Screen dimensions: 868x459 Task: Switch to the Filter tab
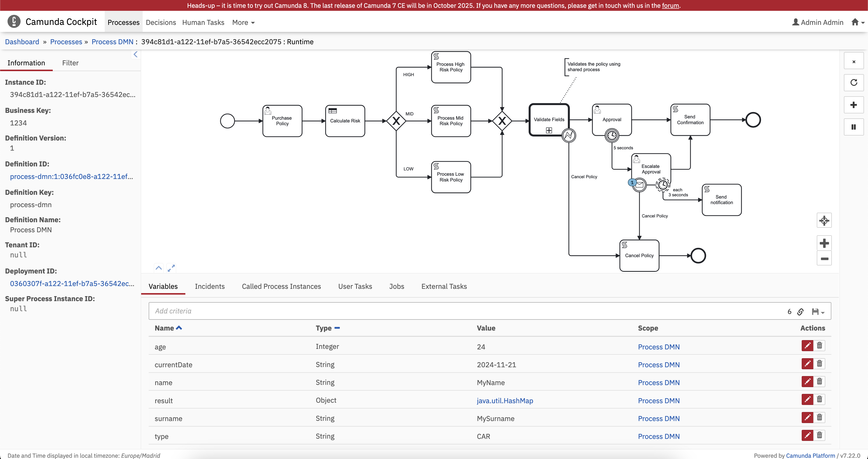(x=70, y=63)
